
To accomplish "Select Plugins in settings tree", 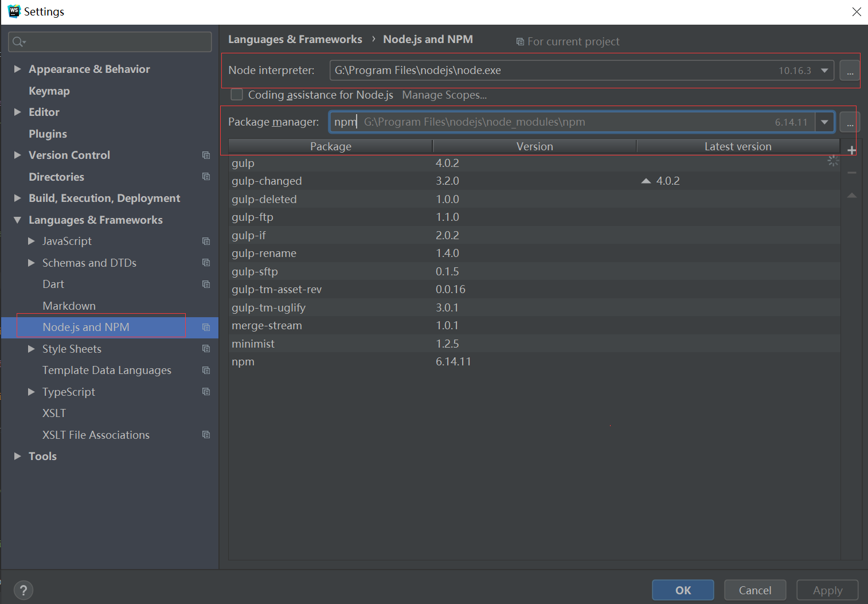I will coord(48,134).
